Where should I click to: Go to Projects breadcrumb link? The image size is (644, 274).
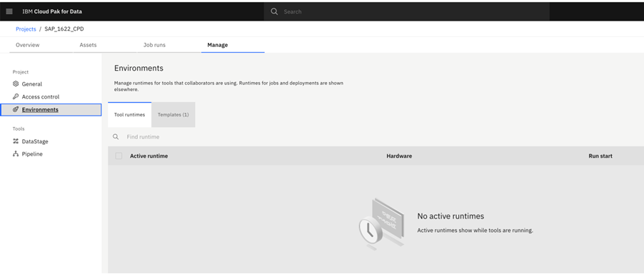coord(26,29)
